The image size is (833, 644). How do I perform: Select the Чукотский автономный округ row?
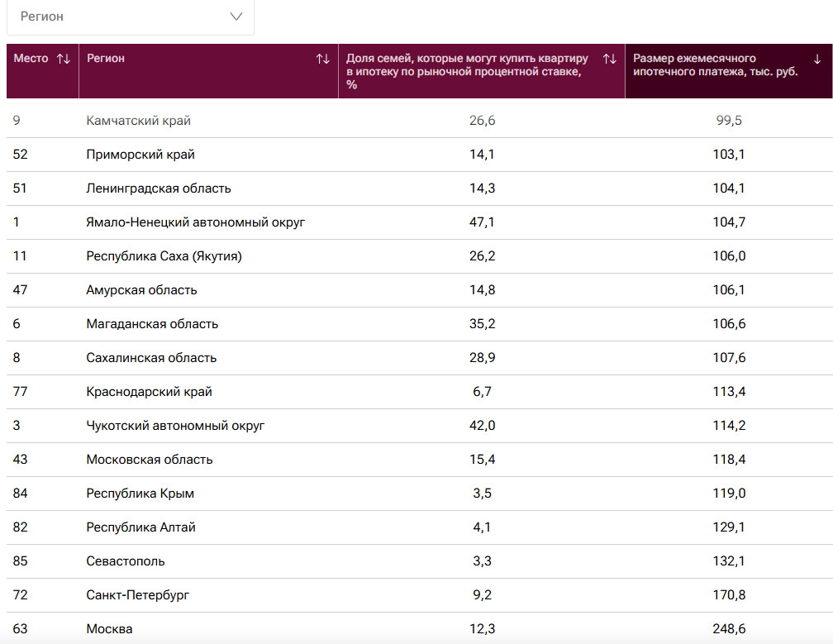[x=175, y=426]
